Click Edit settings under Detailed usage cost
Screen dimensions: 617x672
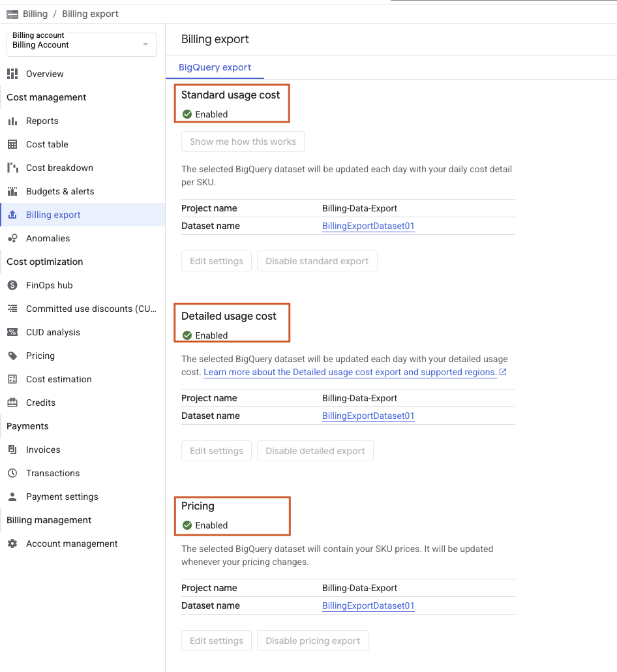tap(217, 451)
